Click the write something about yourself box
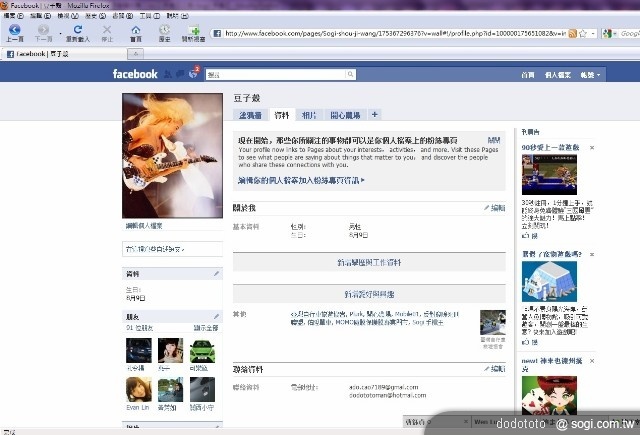640x435 pixels. 172,249
